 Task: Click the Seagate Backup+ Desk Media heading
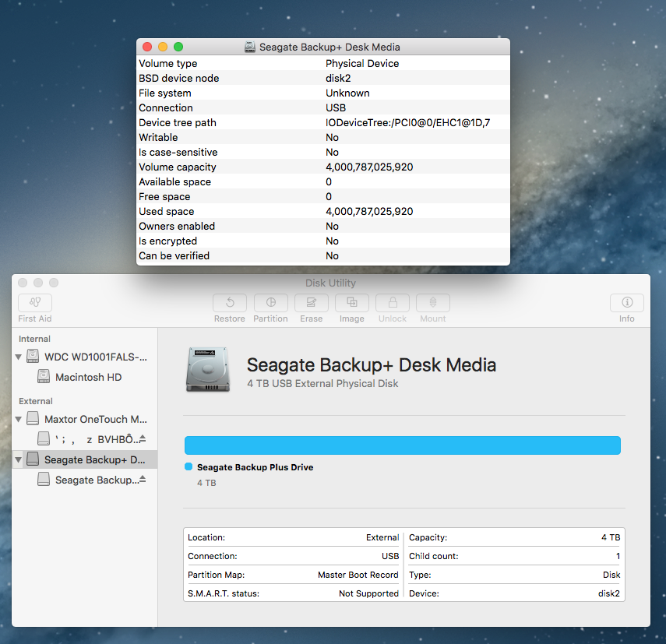click(372, 365)
